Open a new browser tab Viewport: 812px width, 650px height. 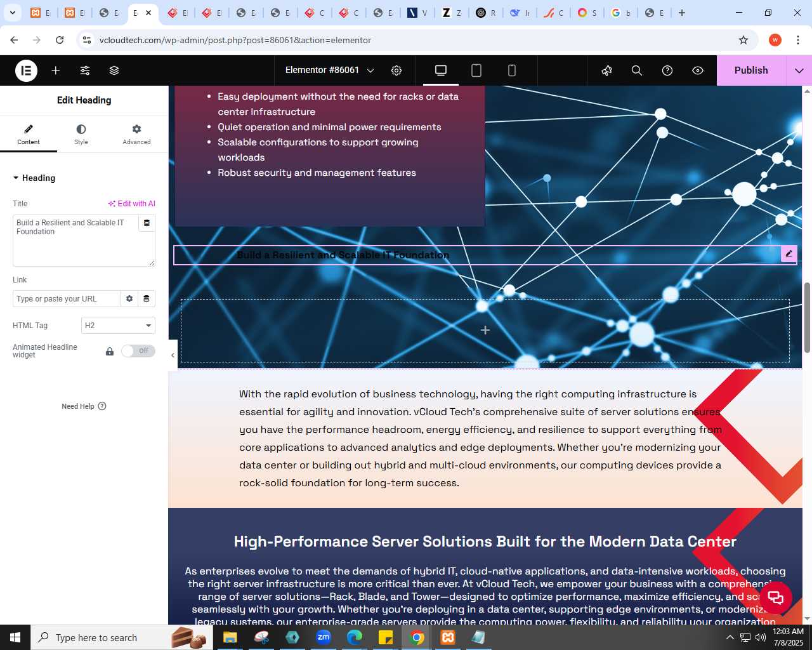click(682, 13)
